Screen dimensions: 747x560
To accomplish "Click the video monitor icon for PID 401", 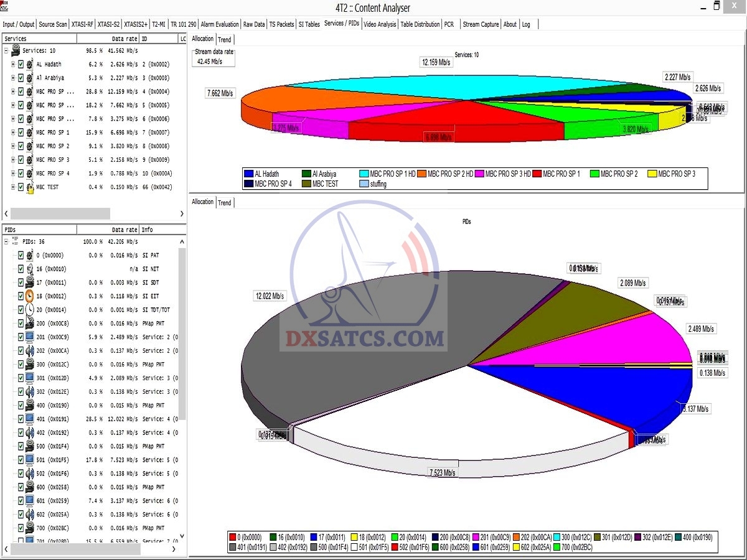I will (x=29, y=419).
